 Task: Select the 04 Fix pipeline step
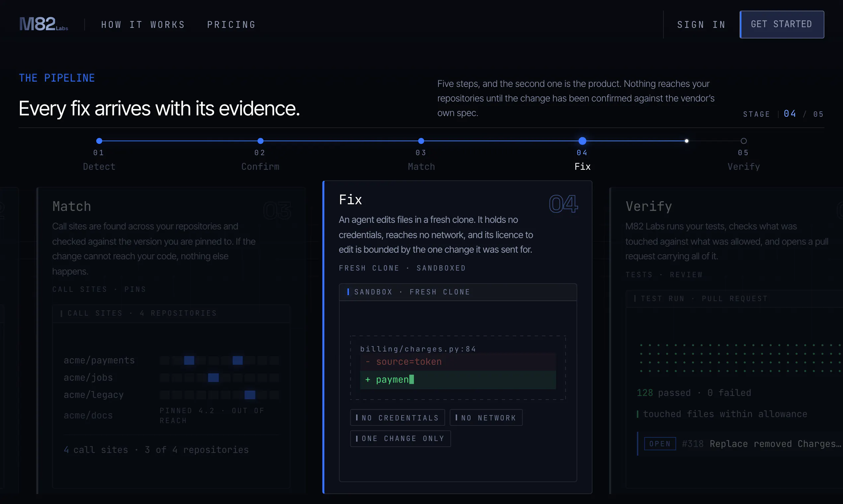click(582, 155)
